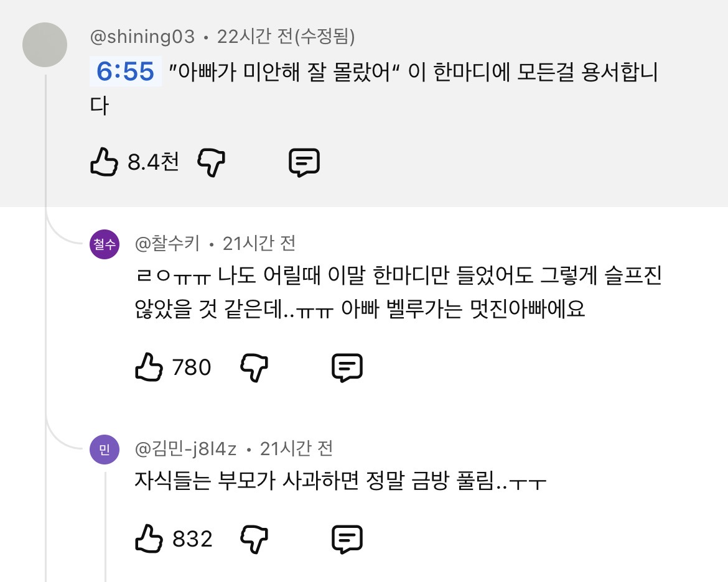Viewport: 728px width, 582px height.
Task: Open the purple 철수 avatar
Action: (x=105, y=244)
